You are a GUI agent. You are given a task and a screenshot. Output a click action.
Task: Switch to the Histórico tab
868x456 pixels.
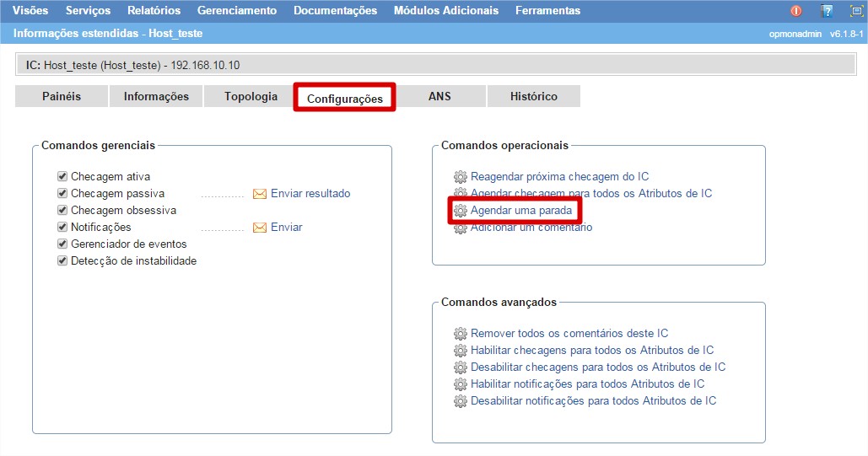tap(533, 97)
